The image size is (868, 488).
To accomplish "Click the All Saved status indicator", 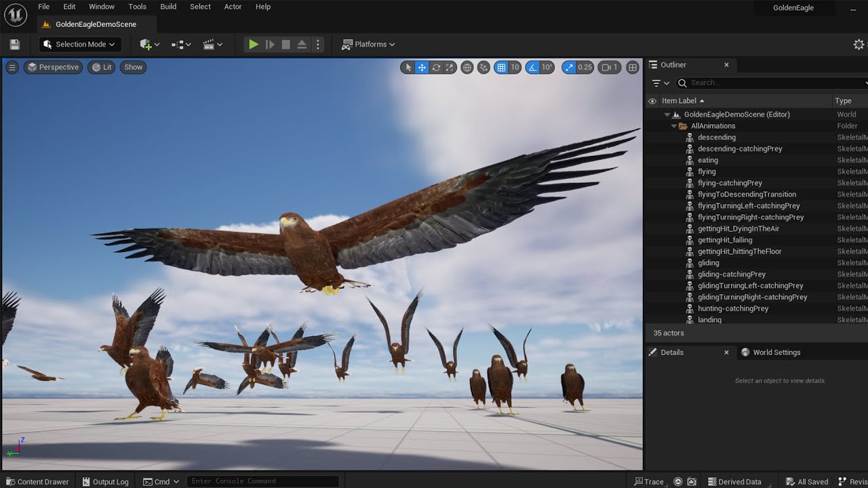I will [x=806, y=482].
